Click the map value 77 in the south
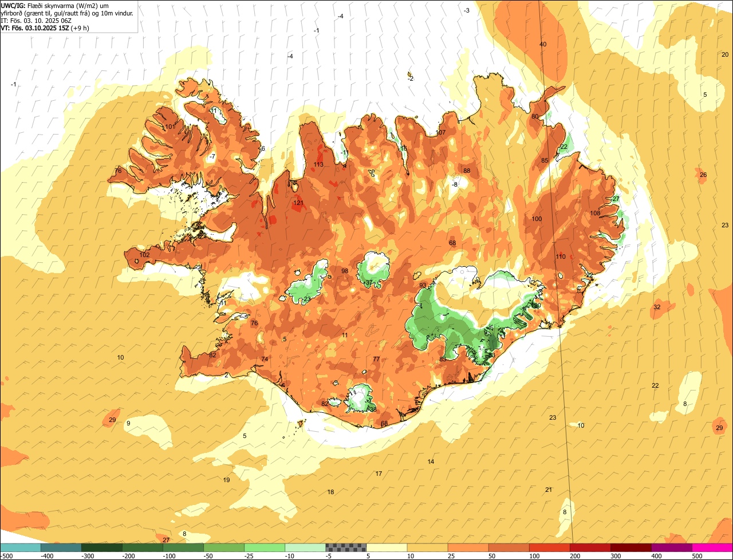The height and width of the screenshot is (560, 733). [376, 359]
